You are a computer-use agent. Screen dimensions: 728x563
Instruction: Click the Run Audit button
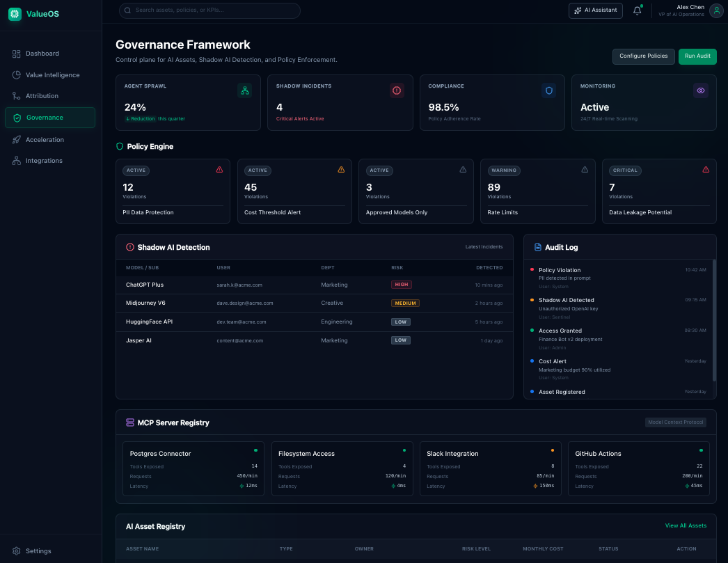click(x=697, y=56)
